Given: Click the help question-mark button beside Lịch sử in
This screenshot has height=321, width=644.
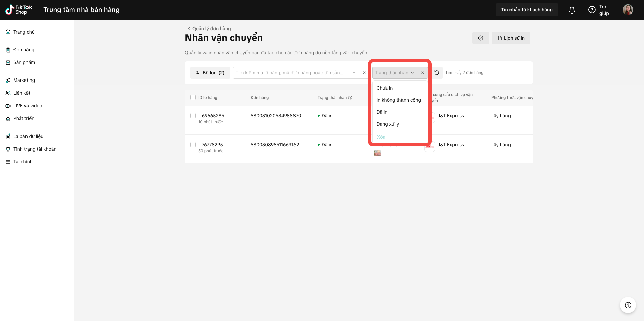Looking at the screenshot, I should [x=481, y=38].
